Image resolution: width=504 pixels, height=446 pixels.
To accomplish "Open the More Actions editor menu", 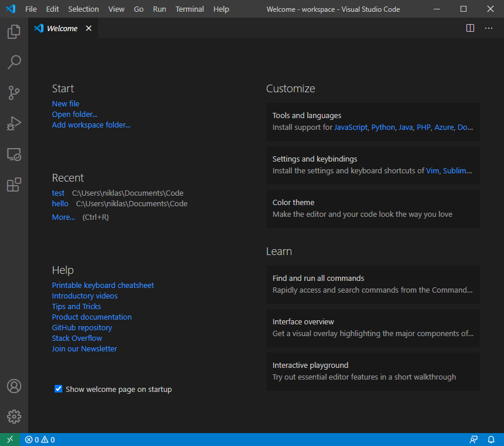I will tap(488, 28).
